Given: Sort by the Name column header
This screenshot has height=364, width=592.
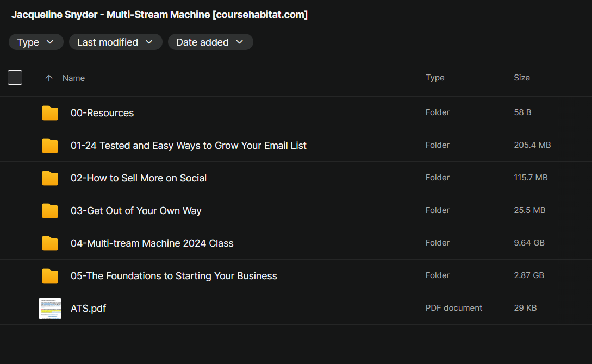Looking at the screenshot, I should (73, 78).
